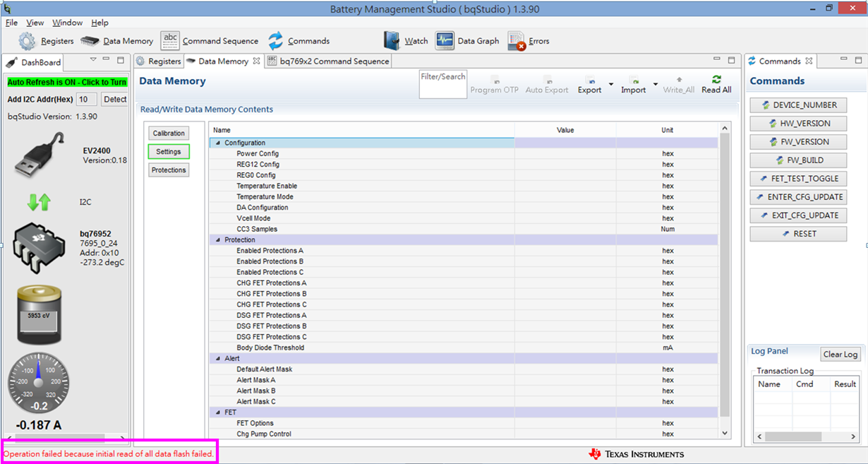The width and height of the screenshot is (868, 464).
Task: Switch to the Registers tab
Action: pyautogui.click(x=159, y=61)
